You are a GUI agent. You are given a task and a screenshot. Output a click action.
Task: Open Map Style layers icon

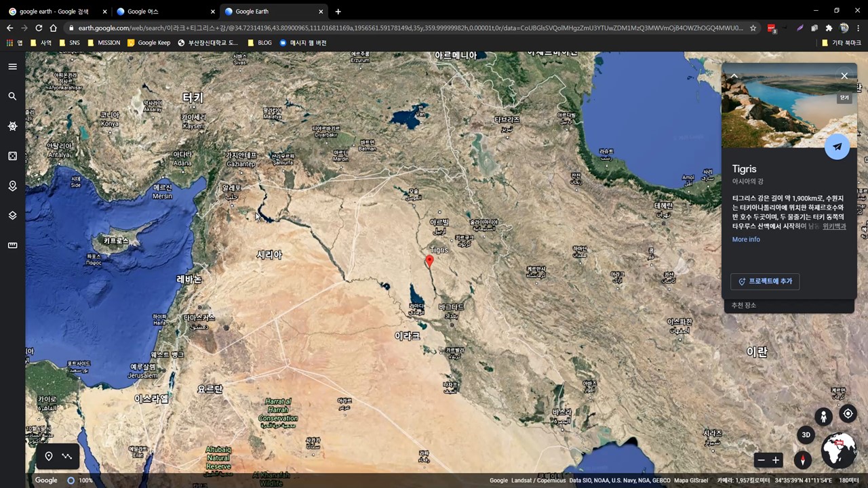(x=12, y=216)
